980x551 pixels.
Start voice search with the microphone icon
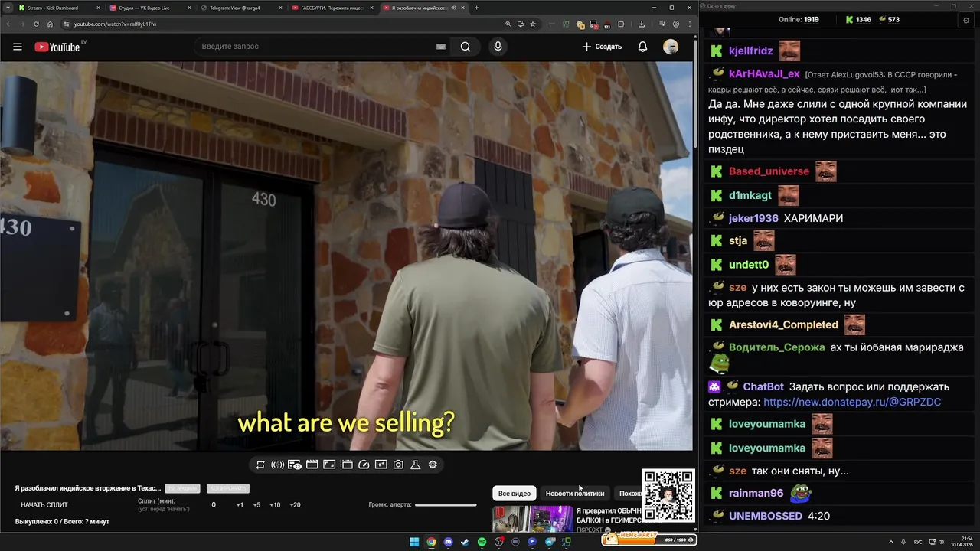[x=498, y=47]
